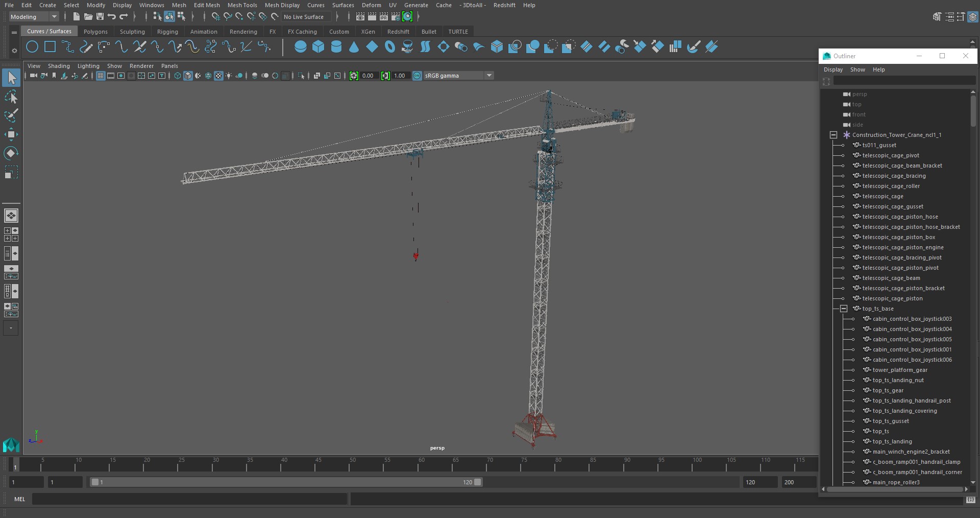Create a NURBS plane from the shelf
This screenshot has height=518, width=980.
pyautogui.click(x=372, y=47)
